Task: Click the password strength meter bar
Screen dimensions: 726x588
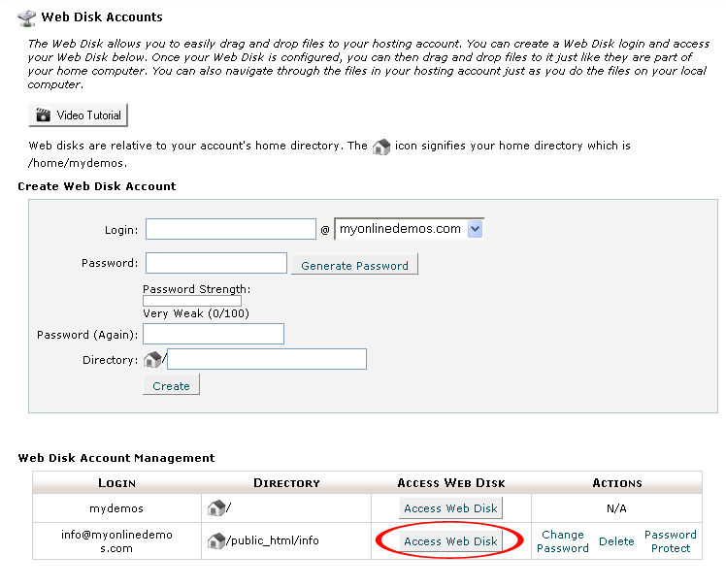Action: tap(192, 301)
